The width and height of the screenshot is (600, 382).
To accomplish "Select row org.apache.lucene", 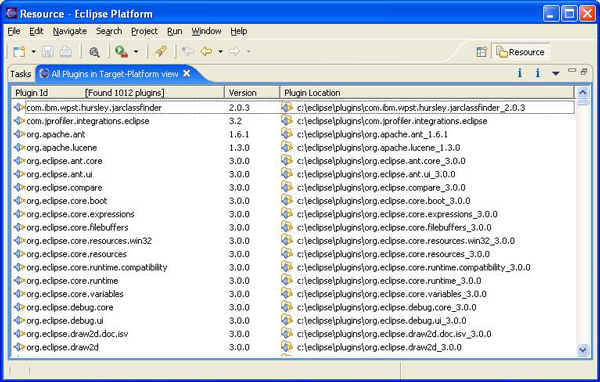I will [x=294, y=147].
